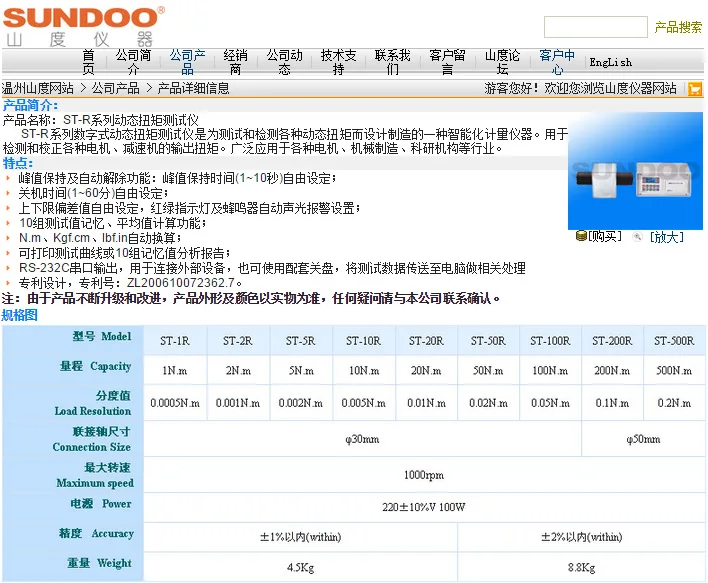
Task: Open the 经销商 menu item
Action: click(x=235, y=62)
